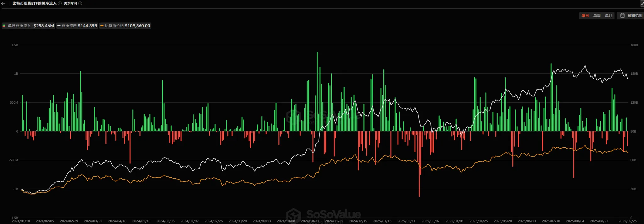Screen dimensions: 644x224
Task: Click the white swatch in 总净资产 legend
Action: click(x=59, y=26)
